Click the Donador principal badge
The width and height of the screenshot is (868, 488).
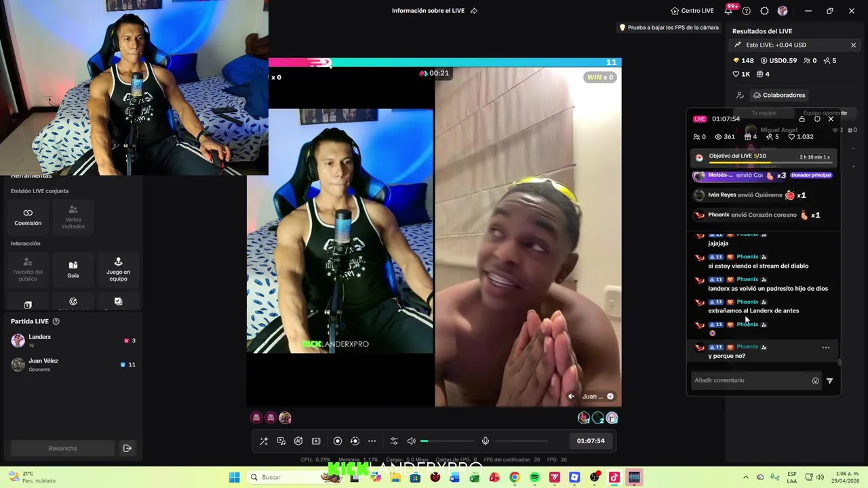click(811, 175)
